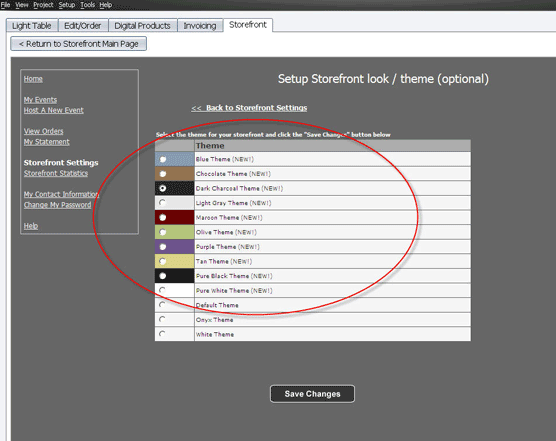The image size is (556, 441).
Task: Select the Light Gray Theme radio button
Action: pos(162,202)
